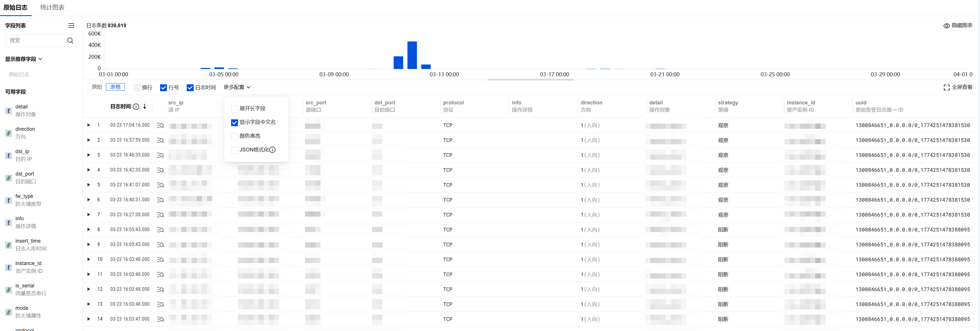Open the more configuration dropdown

pyautogui.click(x=237, y=87)
